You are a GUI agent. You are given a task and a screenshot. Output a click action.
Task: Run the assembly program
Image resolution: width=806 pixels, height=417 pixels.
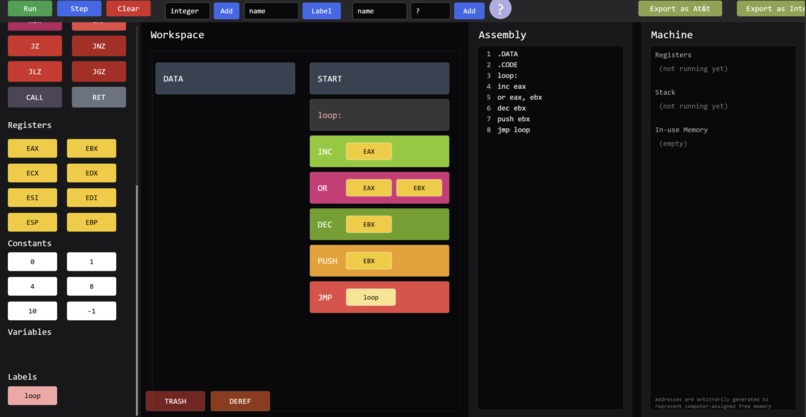pos(30,9)
